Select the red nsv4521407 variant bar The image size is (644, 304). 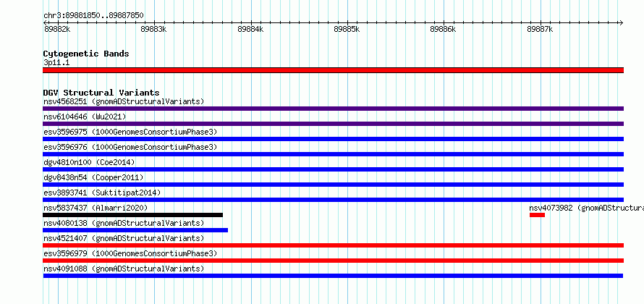[333, 245]
